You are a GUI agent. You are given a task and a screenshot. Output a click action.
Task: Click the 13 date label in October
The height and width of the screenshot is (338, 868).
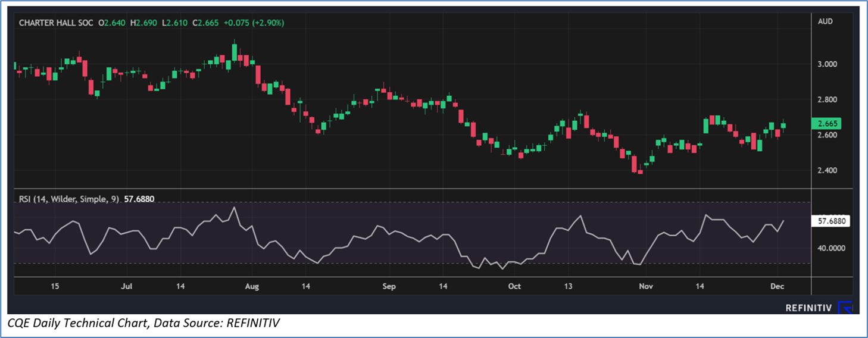(x=569, y=286)
